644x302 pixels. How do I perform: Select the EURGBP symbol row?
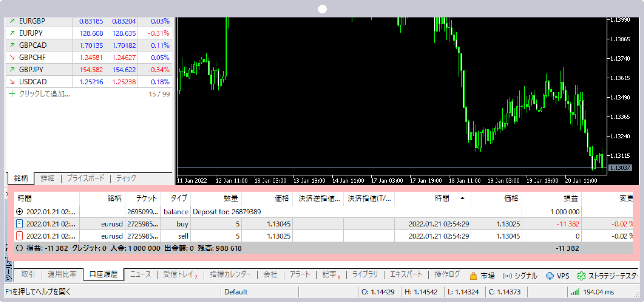click(89, 21)
